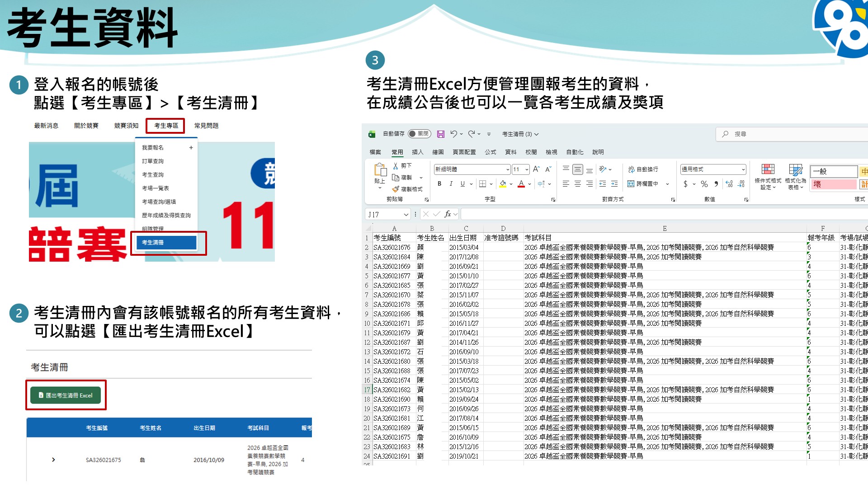Click the 匯出考生清冊 Excel button
The width and height of the screenshot is (868, 488).
[x=66, y=395]
